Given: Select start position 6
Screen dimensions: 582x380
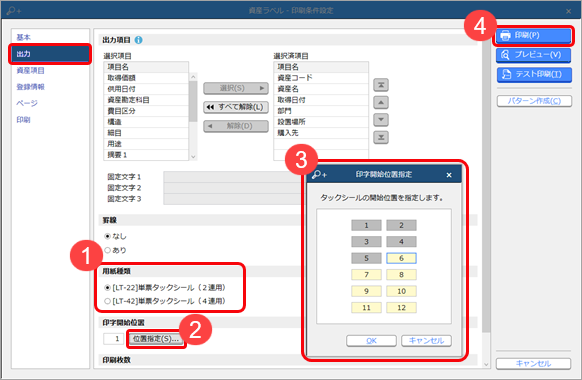Looking at the screenshot, I should pyautogui.click(x=401, y=258).
